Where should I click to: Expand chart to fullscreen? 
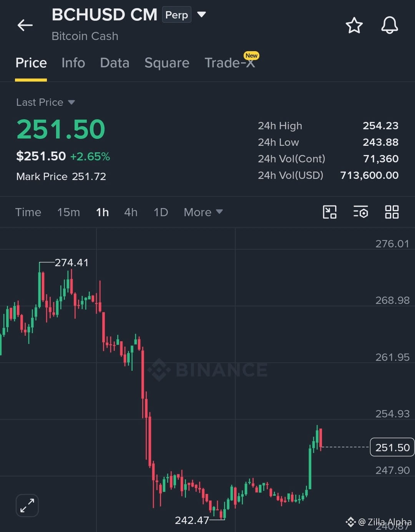coord(27,505)
